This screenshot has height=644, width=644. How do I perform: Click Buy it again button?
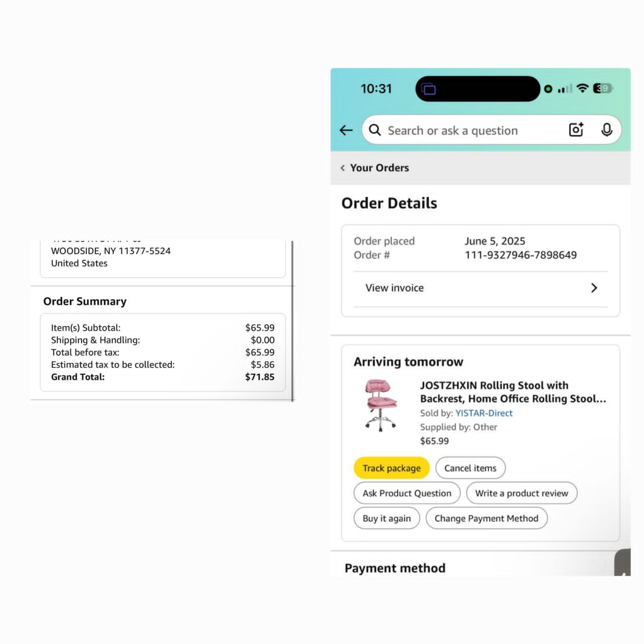point(387,518)
